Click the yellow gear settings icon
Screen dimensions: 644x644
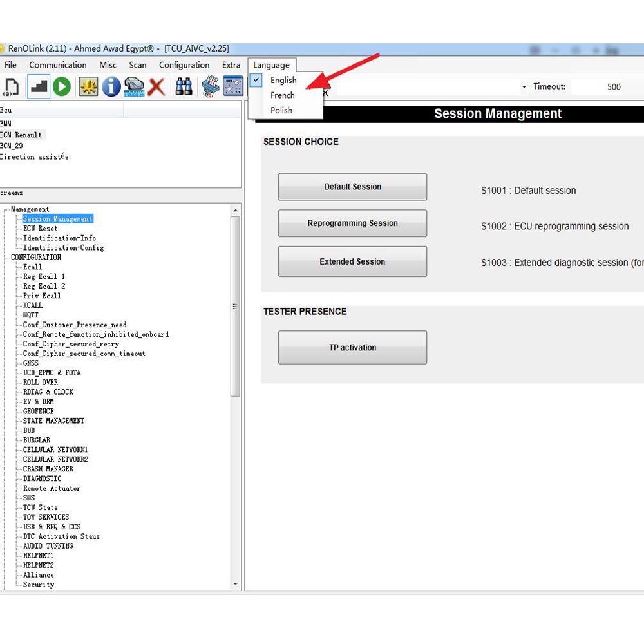coord(88,86)
